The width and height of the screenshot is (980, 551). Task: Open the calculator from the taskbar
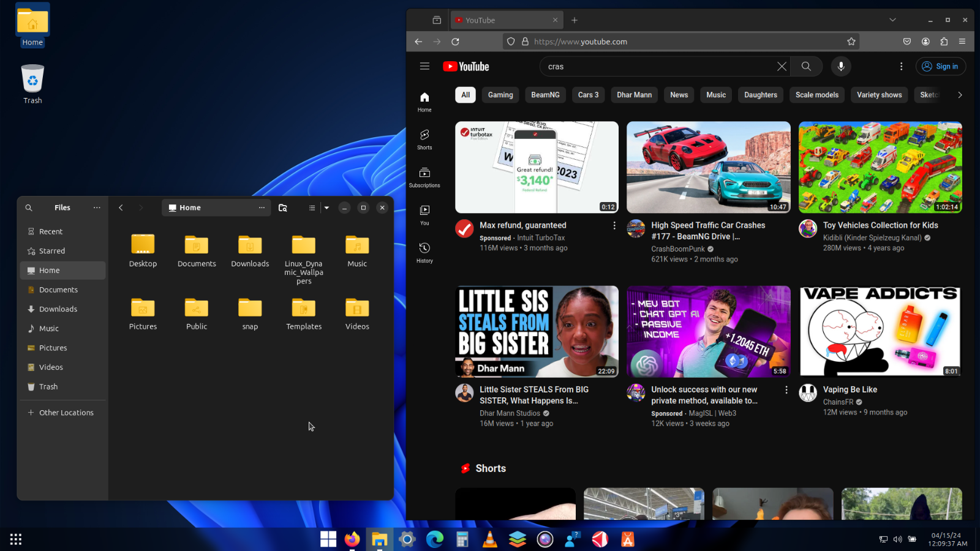pyautogui.click(x=462, y=539)
